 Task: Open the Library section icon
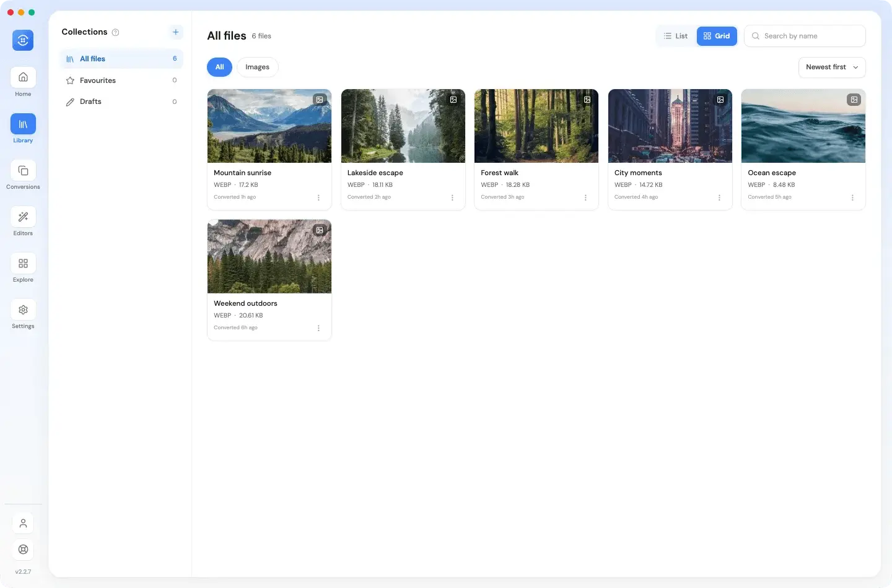23,124
